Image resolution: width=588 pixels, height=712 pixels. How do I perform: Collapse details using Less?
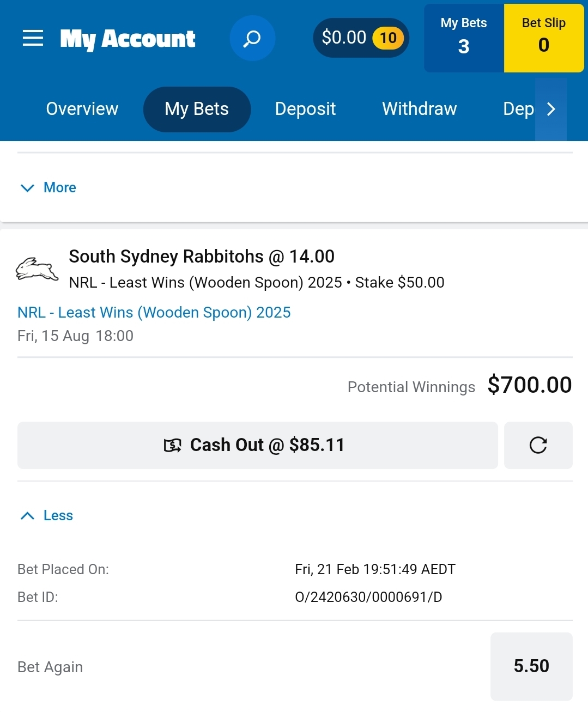[58, 515]
